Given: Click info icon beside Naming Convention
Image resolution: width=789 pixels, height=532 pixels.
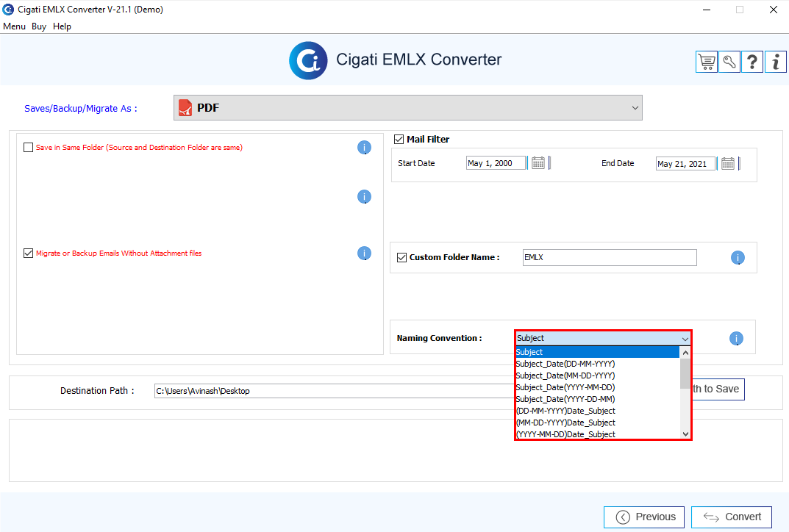Looking at the screenshot, I should click(x=736, y=339).
